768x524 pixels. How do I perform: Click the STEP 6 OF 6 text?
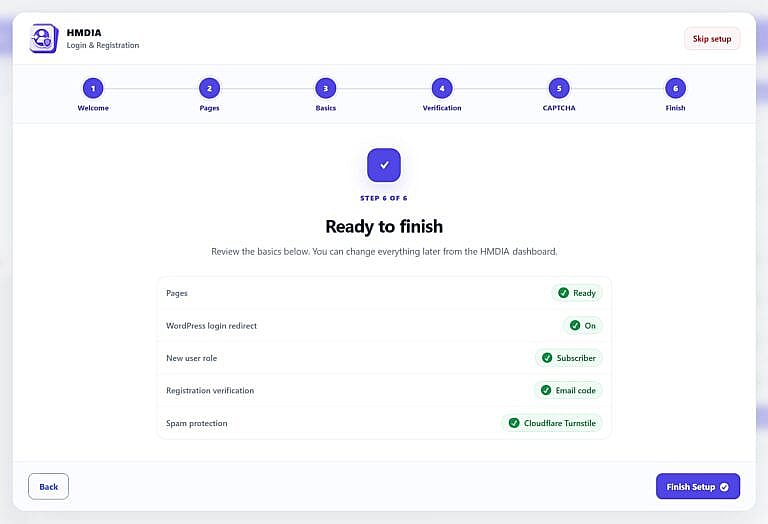384,198
